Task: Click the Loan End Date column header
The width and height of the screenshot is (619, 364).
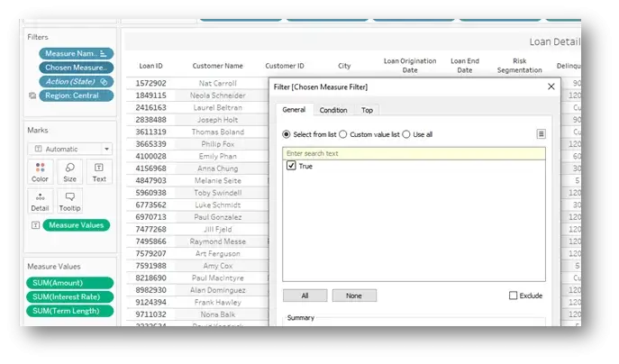Action: (x=465, y=66)
